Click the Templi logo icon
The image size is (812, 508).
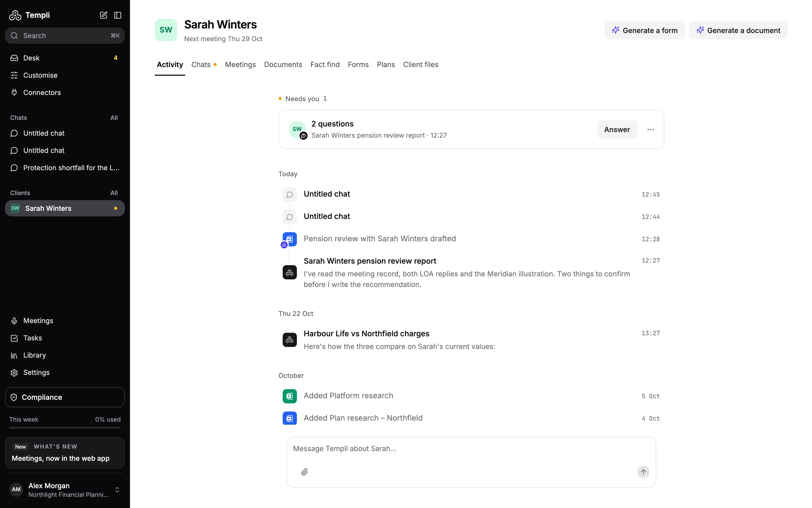point(15,15)
